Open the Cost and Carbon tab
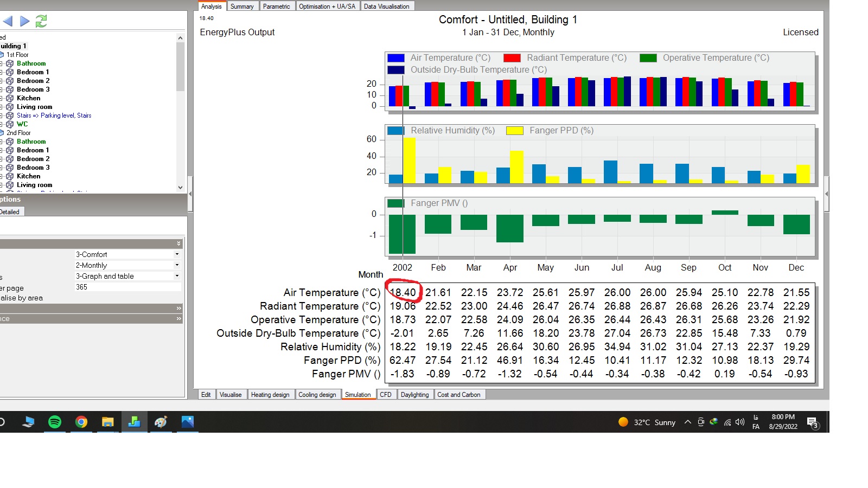Image resolution: width=868 pixels, height=488 pixels. click(x=459, y=395)
